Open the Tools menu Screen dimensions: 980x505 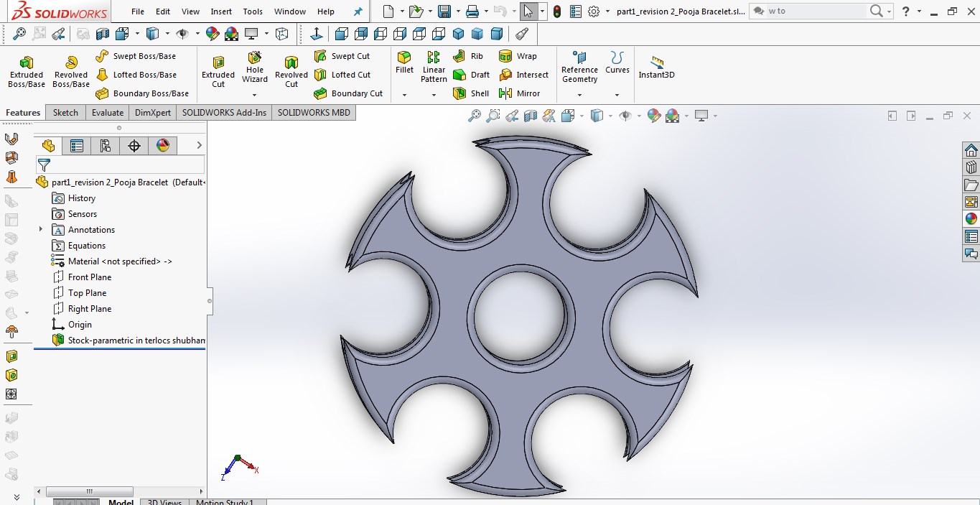coord(253,11)
